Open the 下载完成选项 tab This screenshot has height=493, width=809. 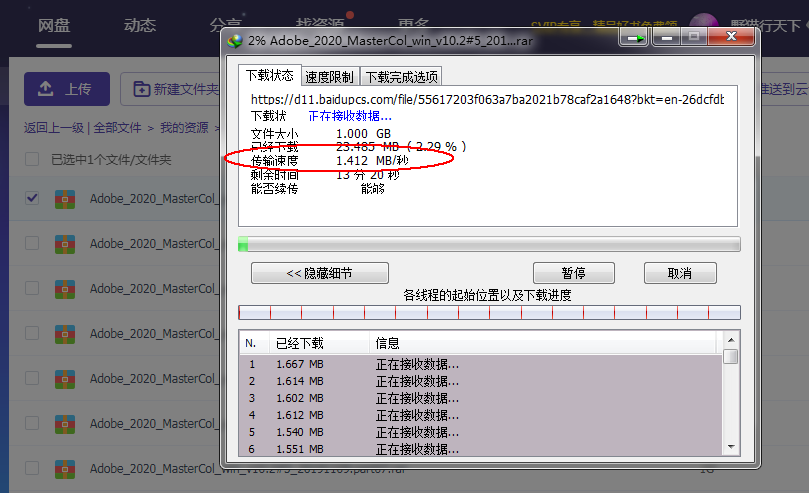(401, 77)
